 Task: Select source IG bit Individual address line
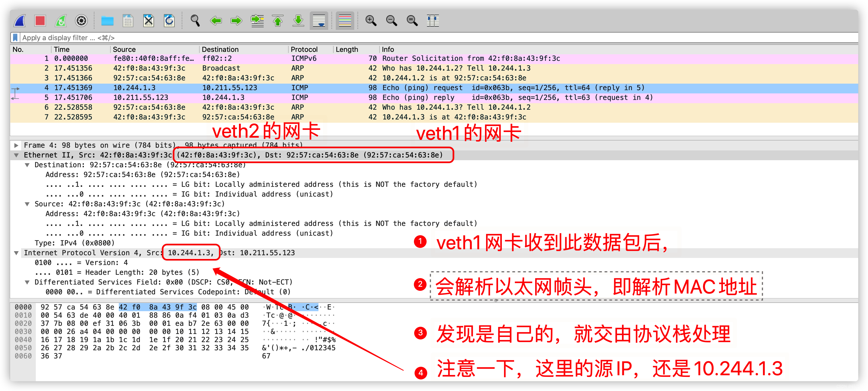[x=189, y=234]
